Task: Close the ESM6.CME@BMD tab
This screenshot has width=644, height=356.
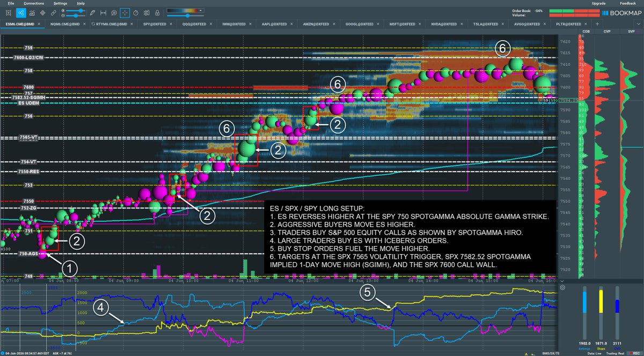Action: [39, 24]
